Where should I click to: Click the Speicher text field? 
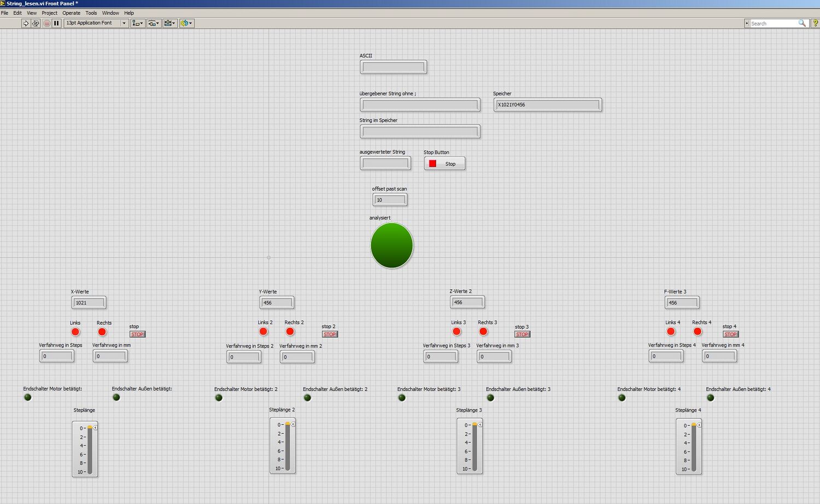[x=547, y=104]
